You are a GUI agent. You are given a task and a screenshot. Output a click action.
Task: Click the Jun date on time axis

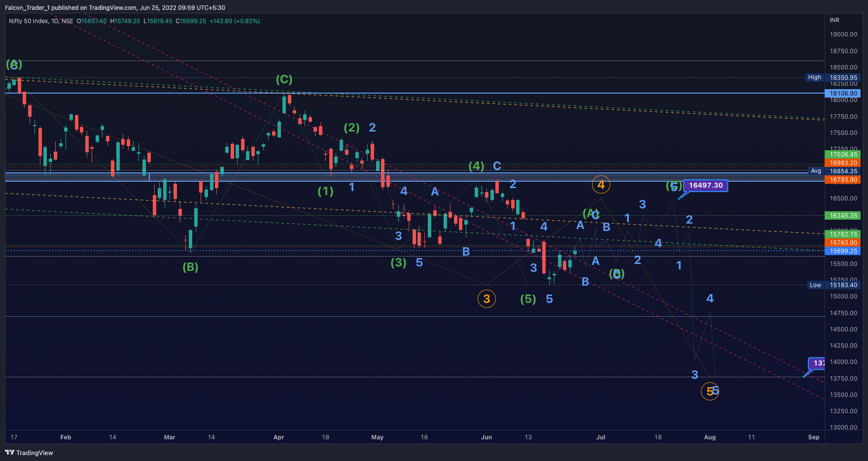coord(486,437)
